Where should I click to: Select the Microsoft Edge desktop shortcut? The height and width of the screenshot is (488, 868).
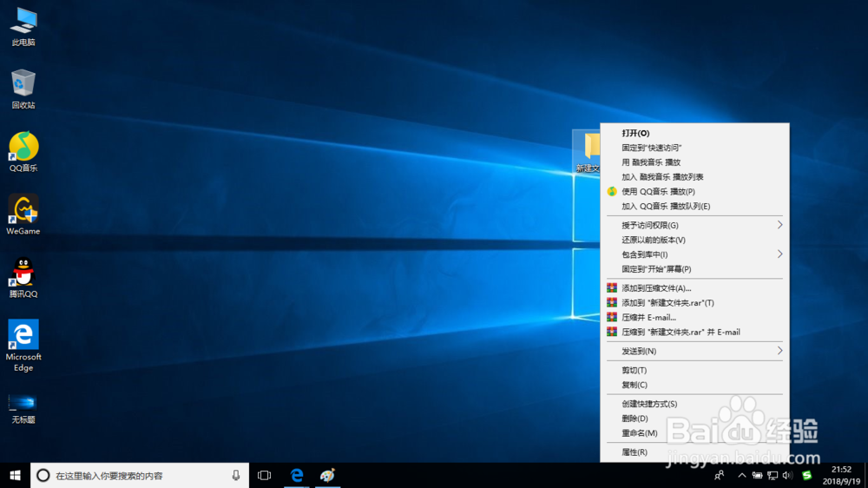click(23, 346)
